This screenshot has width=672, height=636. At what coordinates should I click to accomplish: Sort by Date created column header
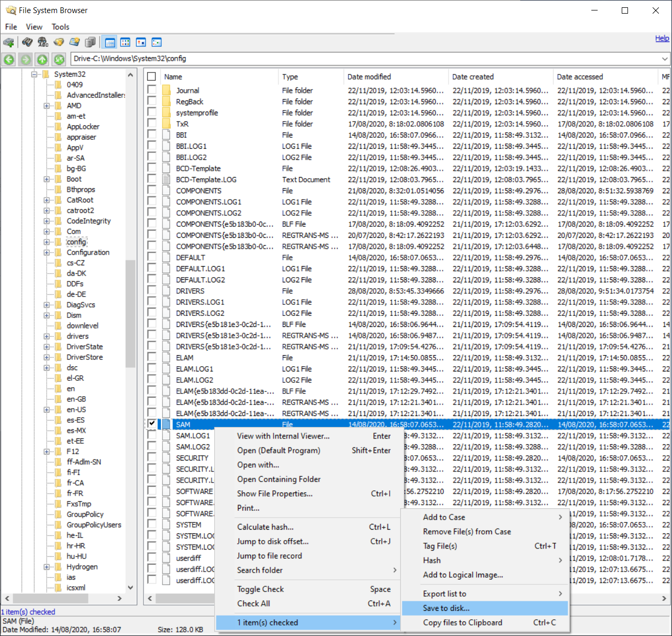(501, 76)
